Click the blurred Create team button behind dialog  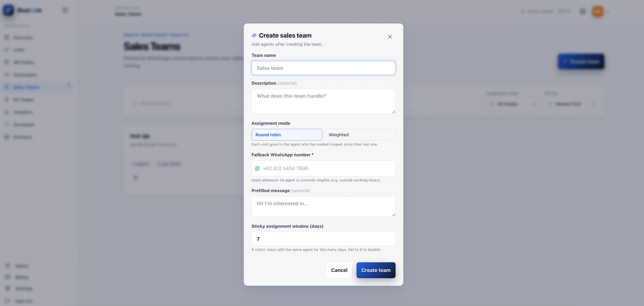(581, 62)
